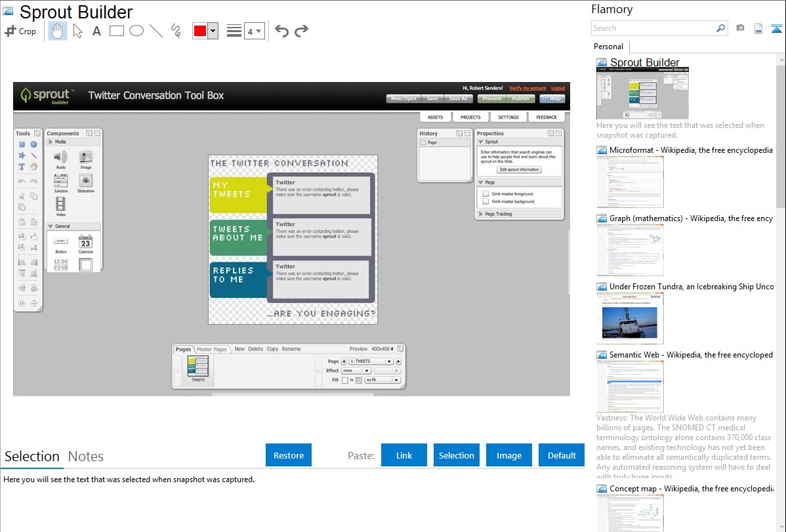Select 'Concept map - Wikipedia' snapshot title
Image resolution: width=786 pixels, height=532 pixels.
coord(692,488)
